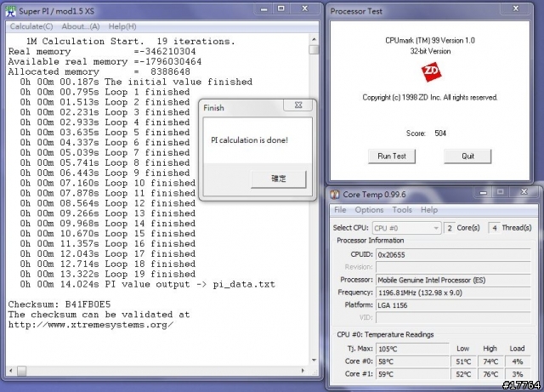The height and width of the screenshot is (392, 544).
Task: Click the Core #1 temperature value 59°C
Action: [x=412, y=374]
